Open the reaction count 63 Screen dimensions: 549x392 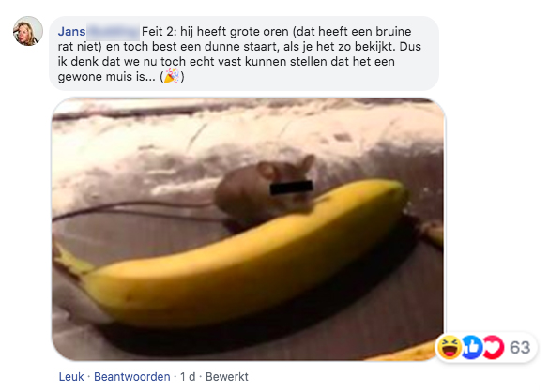(520, 348)
